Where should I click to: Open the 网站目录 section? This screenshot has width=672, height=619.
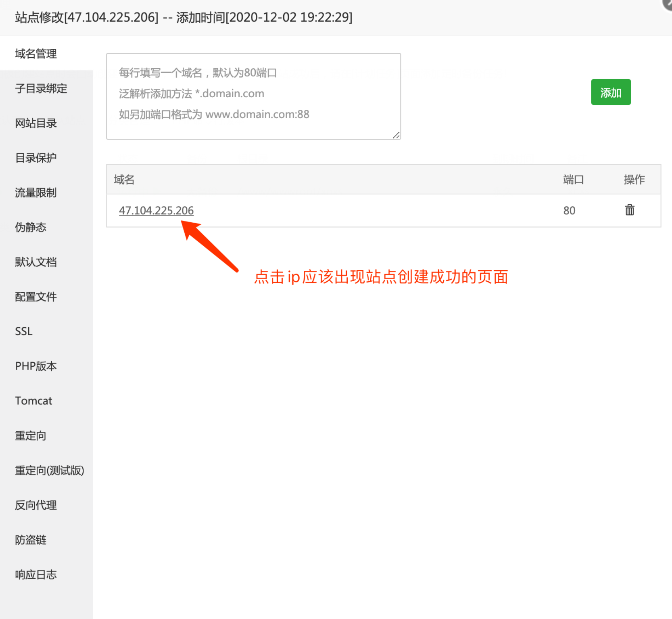pyautogui.click(x=36, y=123)
